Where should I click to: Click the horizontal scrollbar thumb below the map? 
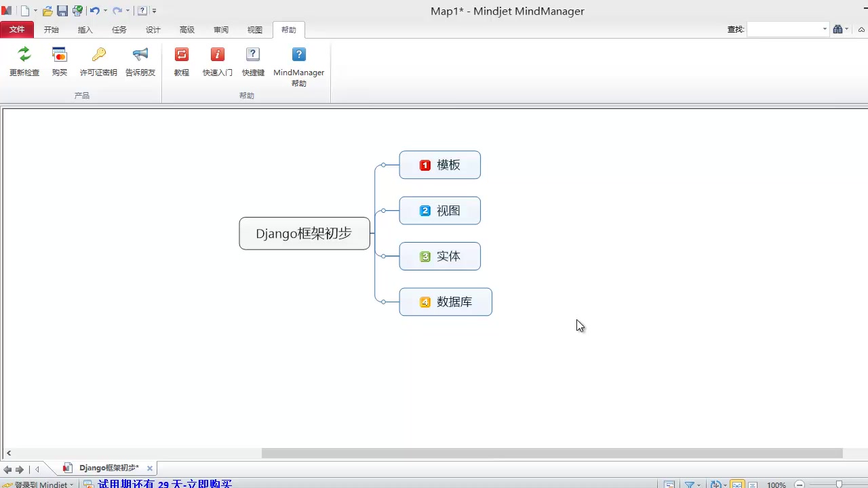[552, 453]
